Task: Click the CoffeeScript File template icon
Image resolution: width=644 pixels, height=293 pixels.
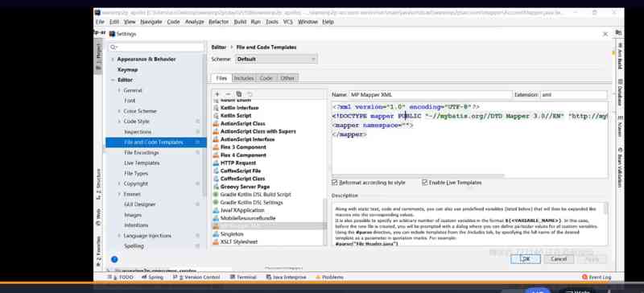Action: [216, 171]
